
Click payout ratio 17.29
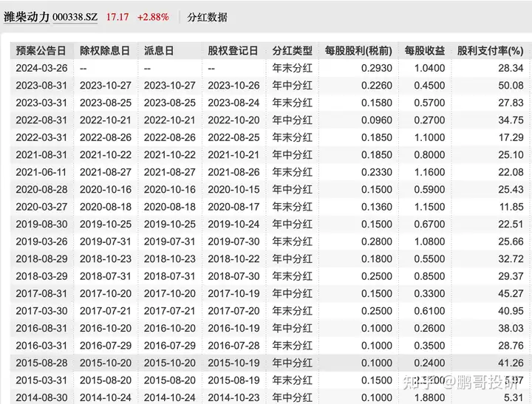point(511,137)
